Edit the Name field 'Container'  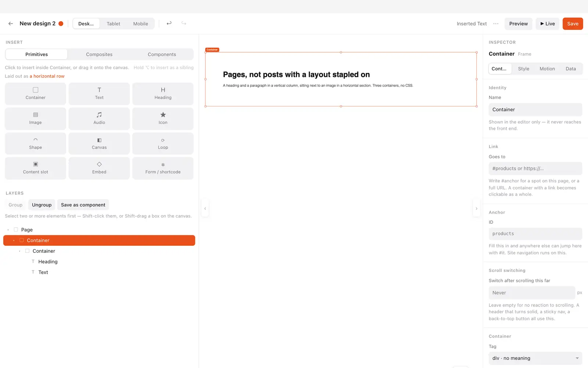pyautogui.click(x=535, y=110)
